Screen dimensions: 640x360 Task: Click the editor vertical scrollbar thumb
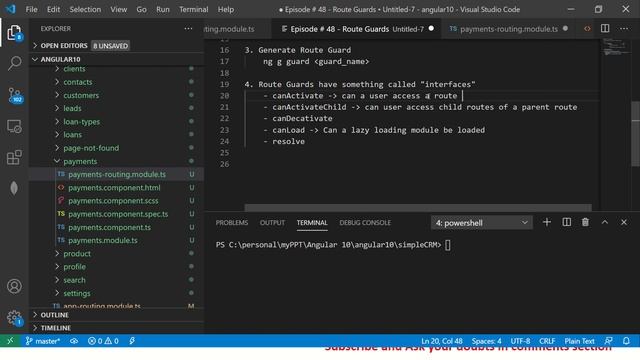tap(636, 134)
